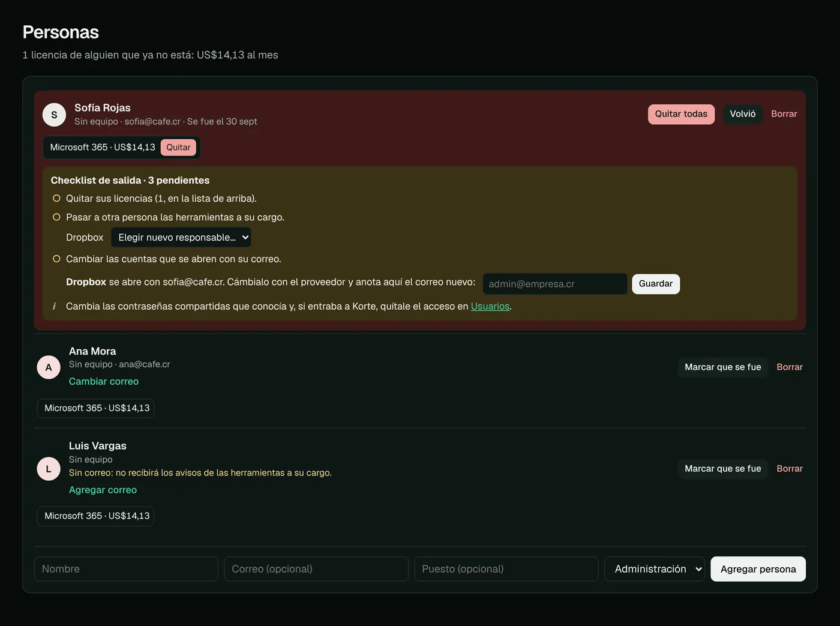840x626 pixels.
Task: Focus the 'admin@empresa.cr' new email field
Action: (555, 284)
